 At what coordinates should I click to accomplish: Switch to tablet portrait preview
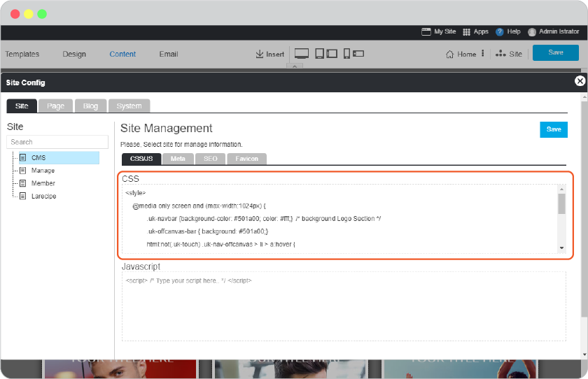[319, 54]
